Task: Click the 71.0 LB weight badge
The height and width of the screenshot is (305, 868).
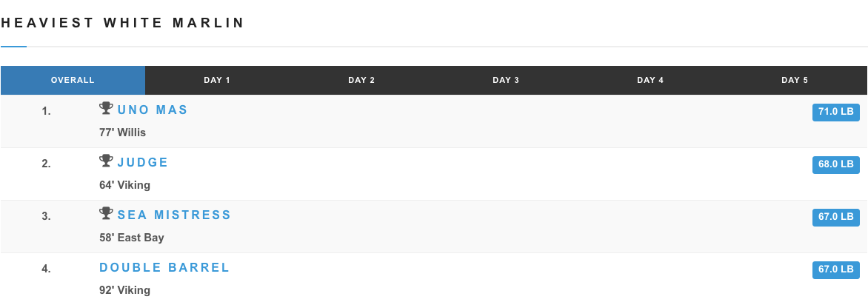Action: pos(836,112)
